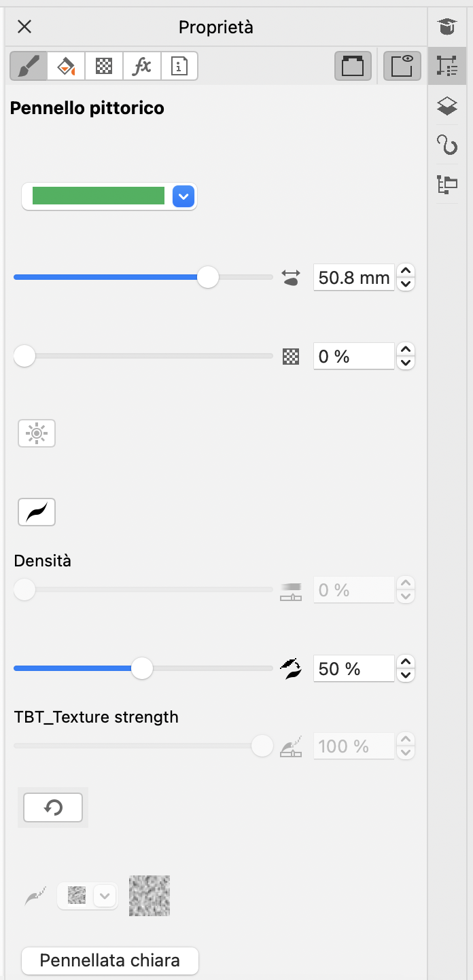Expand the brush texture dropdown
This screenshot has height=980, width=473.
tap(104, 896)
